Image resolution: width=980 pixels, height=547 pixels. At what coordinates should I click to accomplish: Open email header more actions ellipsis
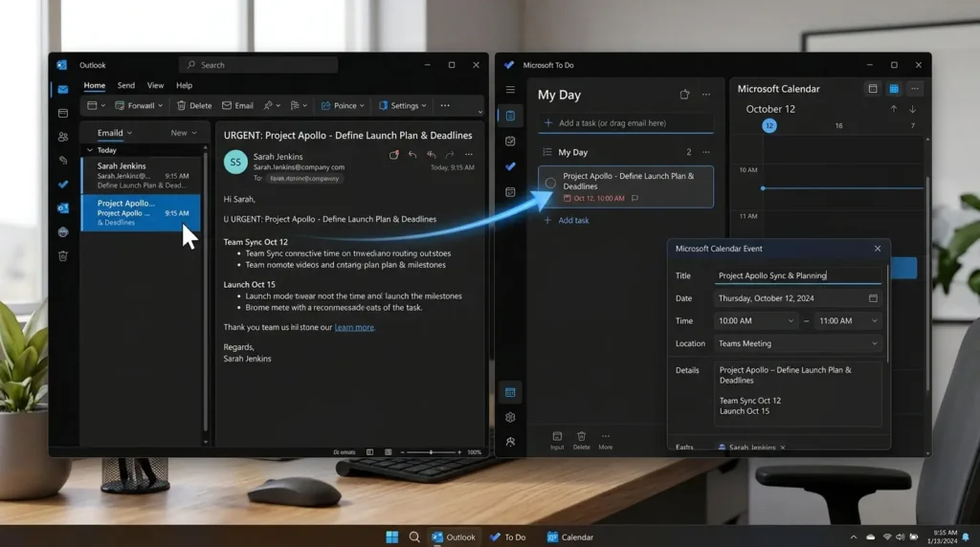[x=469, y=155]
